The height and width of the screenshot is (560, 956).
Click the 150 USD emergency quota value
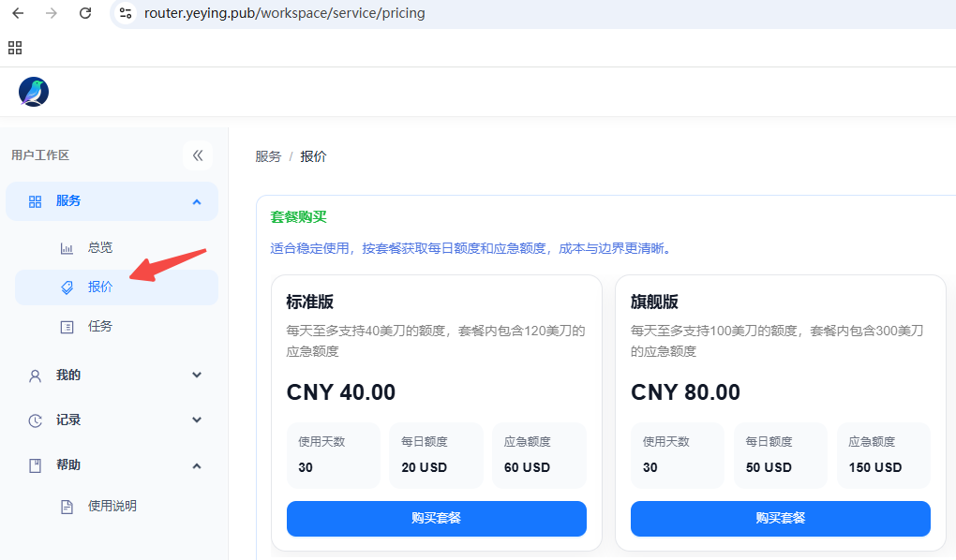click(x=874, y=467)
